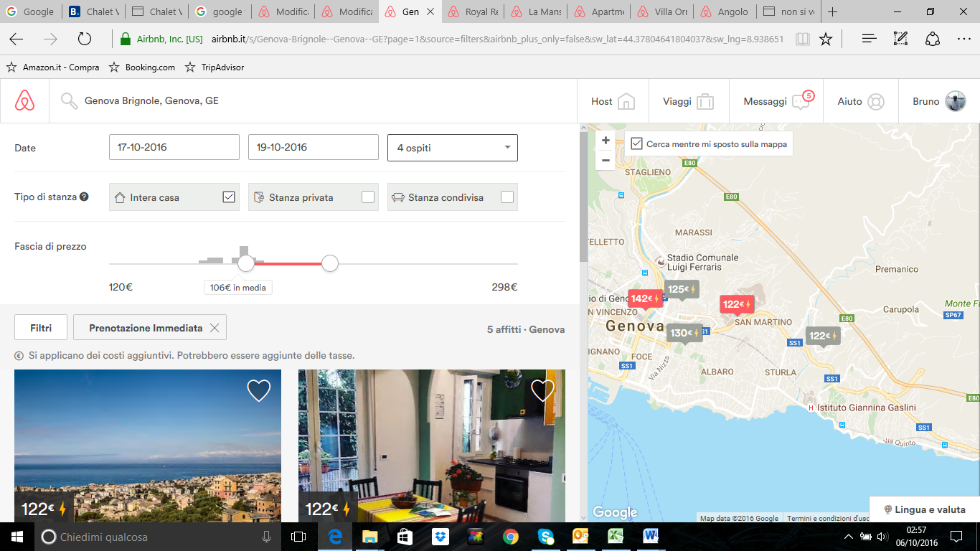Open the Host menu with house icon
The image size is (980, 551).
tap(613, 101)
